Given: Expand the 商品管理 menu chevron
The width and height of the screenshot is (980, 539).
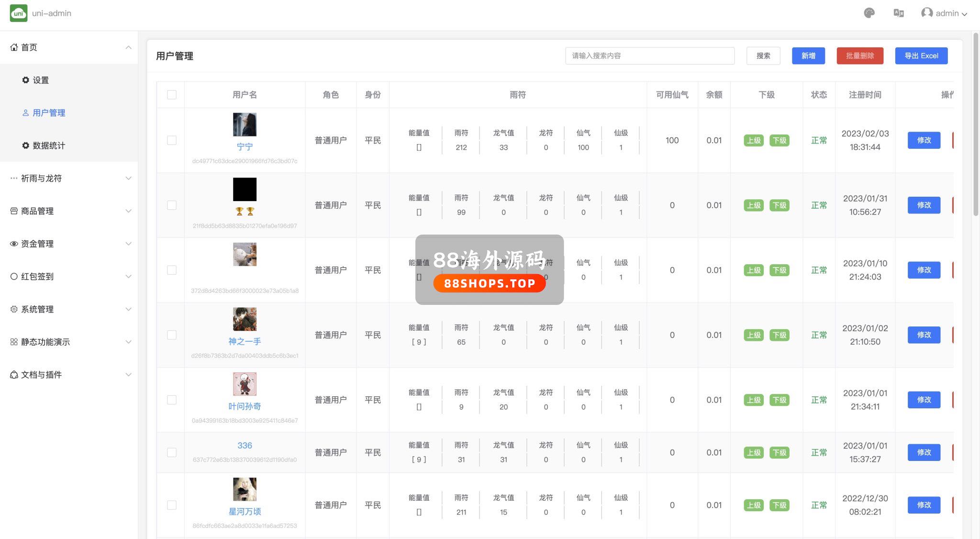Looking at the screenshot, I should coord(128,211).
